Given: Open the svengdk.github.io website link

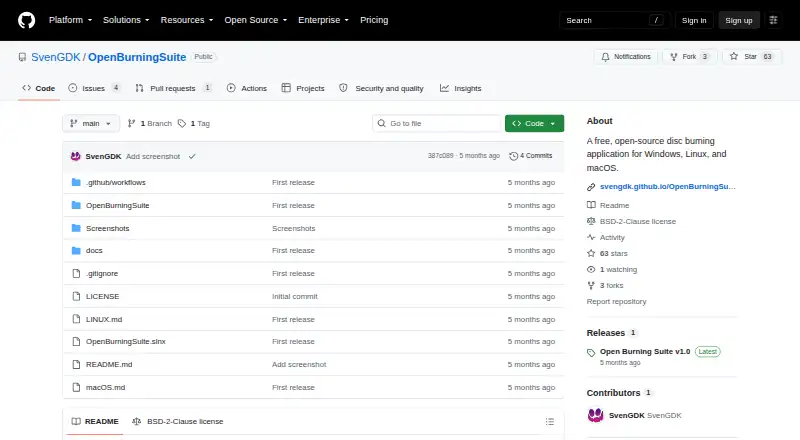Looking at the screenshot, I should 667,187.
